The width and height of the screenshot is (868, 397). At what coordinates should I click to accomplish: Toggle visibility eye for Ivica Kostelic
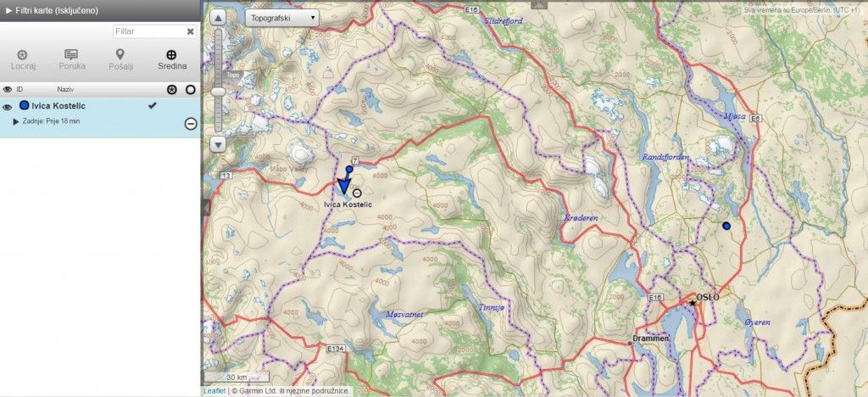click(7, 107)
